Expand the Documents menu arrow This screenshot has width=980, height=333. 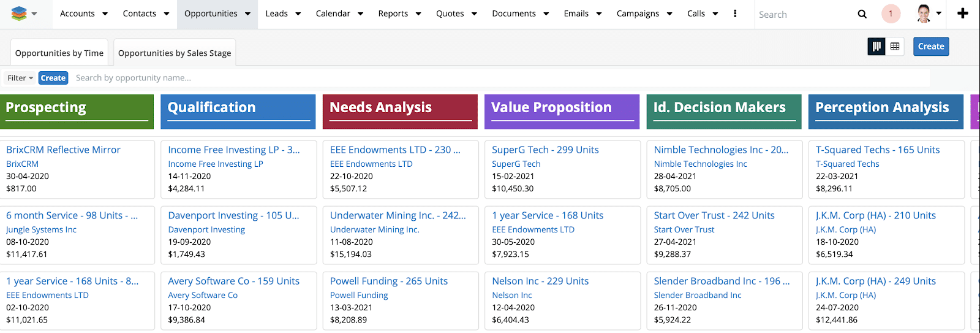[x=546, y=13]
